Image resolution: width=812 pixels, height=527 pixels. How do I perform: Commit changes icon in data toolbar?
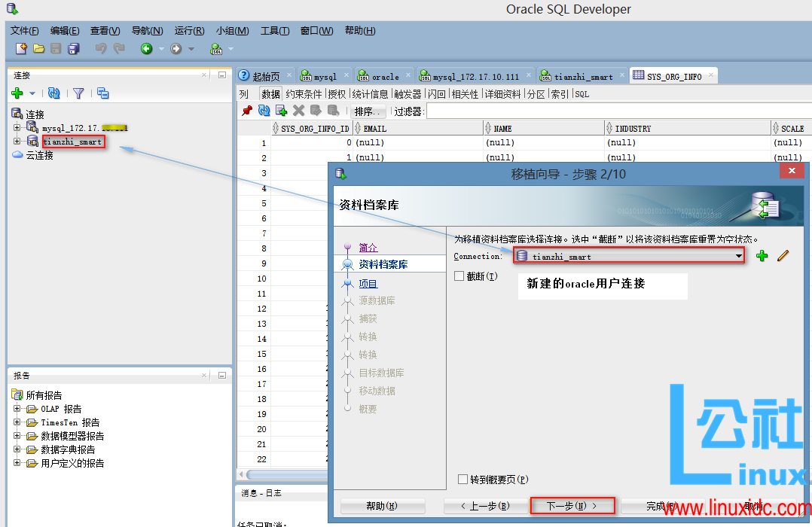click(316, 110)
